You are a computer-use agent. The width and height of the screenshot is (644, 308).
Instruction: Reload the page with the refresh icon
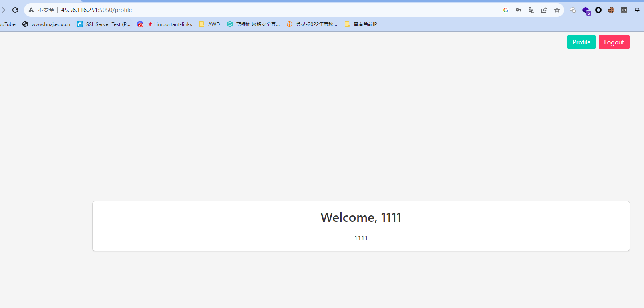click(x=15, y=10)
